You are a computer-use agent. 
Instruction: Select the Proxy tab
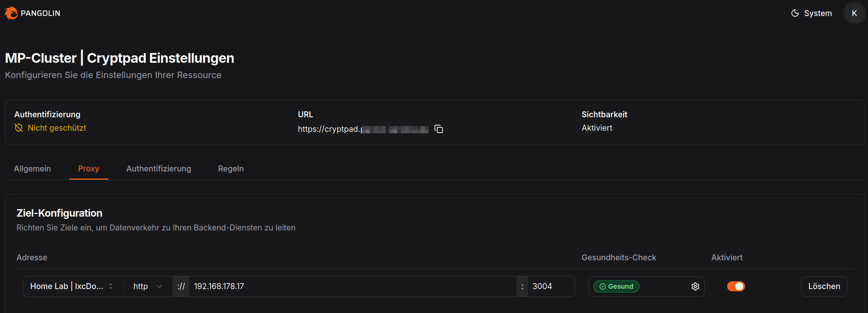point(89,169)
